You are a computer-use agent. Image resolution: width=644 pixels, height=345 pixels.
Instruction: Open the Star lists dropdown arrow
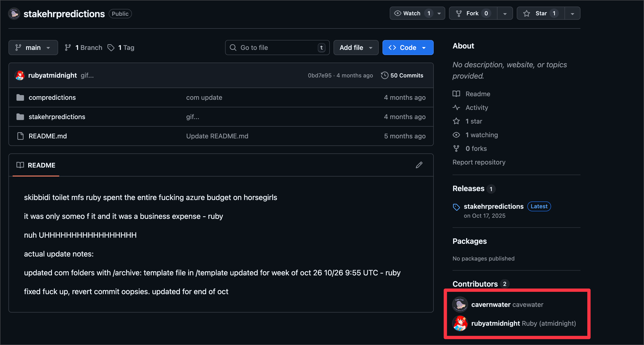click(572, 13)
